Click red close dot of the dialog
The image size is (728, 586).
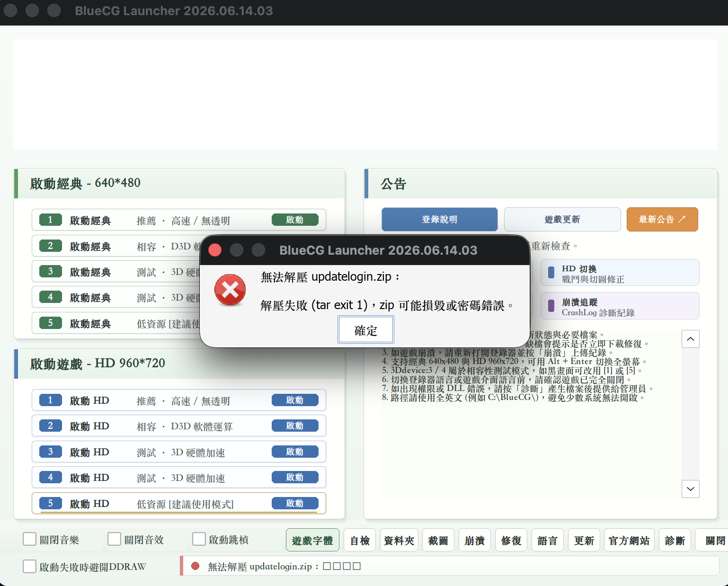click(215, 250)
